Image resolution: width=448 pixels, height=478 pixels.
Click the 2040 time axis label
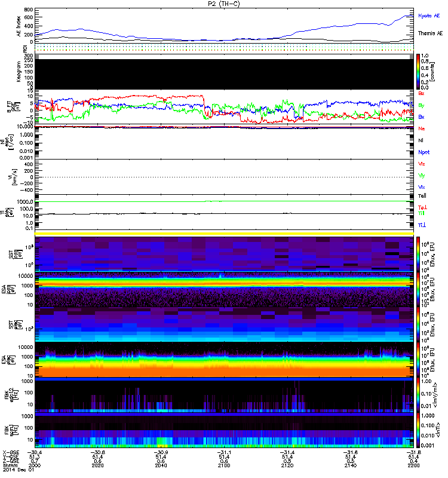point(161,465)
